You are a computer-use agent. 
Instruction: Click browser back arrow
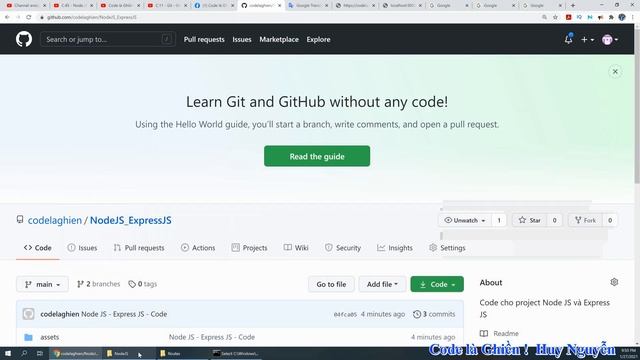click(x=7, y=17)
